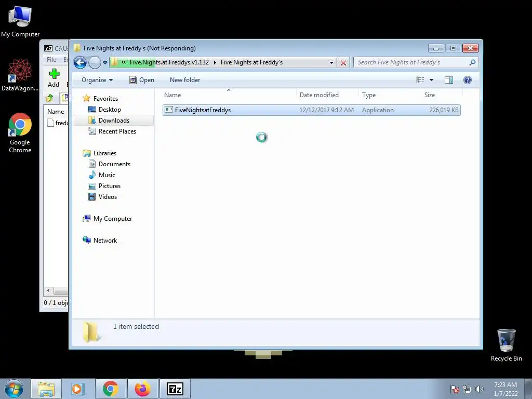Click the Explorer forward arrow button

point(95,62)
